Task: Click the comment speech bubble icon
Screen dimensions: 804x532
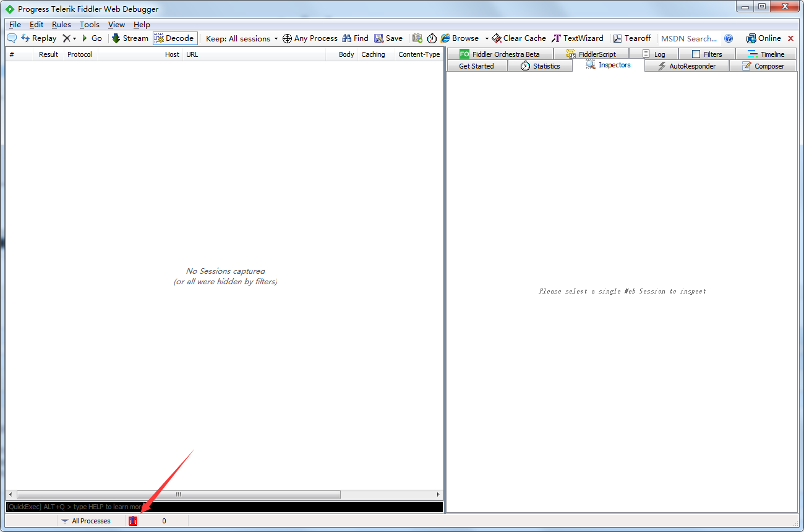Action: (x=12, y=38)
